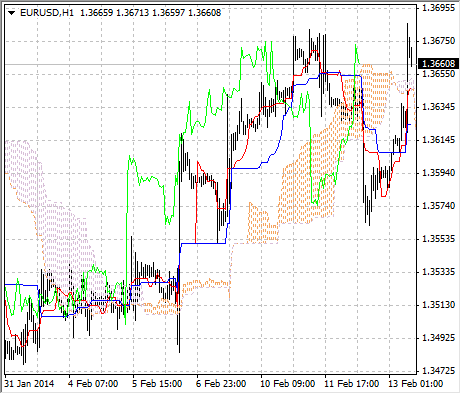Click the time label 13 Feb 01:00
Viewport: 461px width, 394px height.
pos(416,384)
